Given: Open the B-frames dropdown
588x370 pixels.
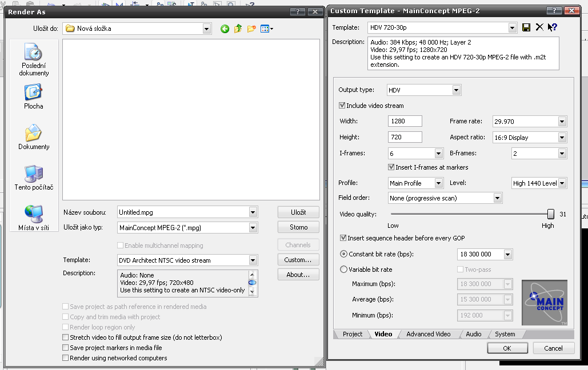Looking at the screenshot, I should [562, 154].
